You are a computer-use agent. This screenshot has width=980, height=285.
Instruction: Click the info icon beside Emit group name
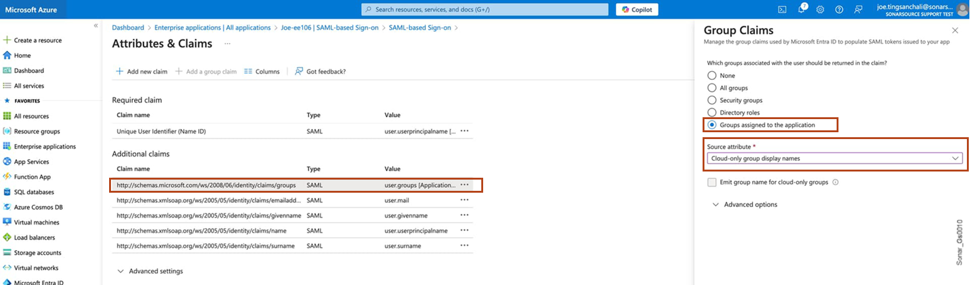(835, 182)
